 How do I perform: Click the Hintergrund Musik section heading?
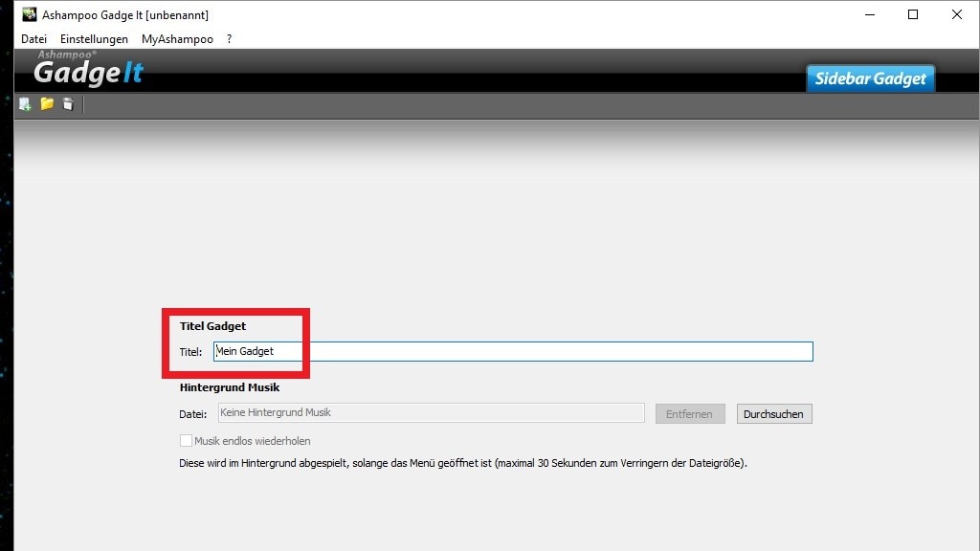pos(230,388)
